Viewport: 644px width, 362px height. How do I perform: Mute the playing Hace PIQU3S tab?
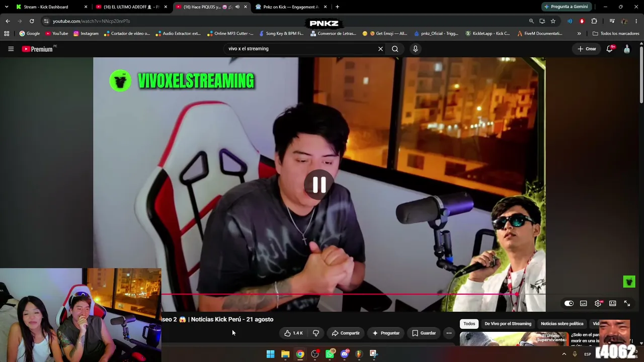(237, 7)
